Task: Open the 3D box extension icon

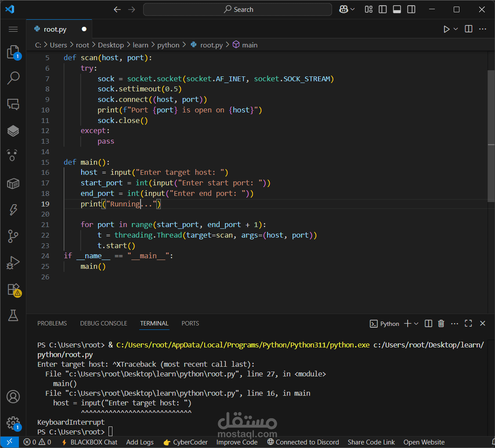Action: click(13, 183)
